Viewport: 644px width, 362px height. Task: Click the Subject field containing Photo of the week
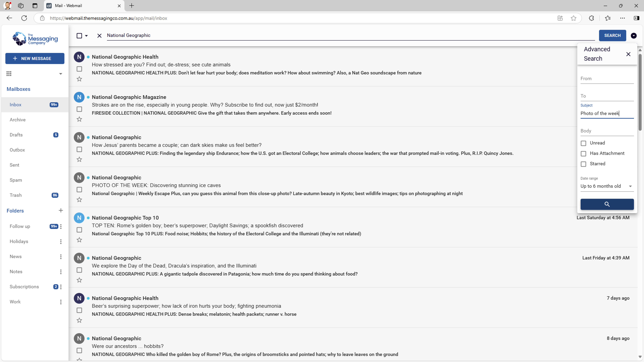[607, 113]
